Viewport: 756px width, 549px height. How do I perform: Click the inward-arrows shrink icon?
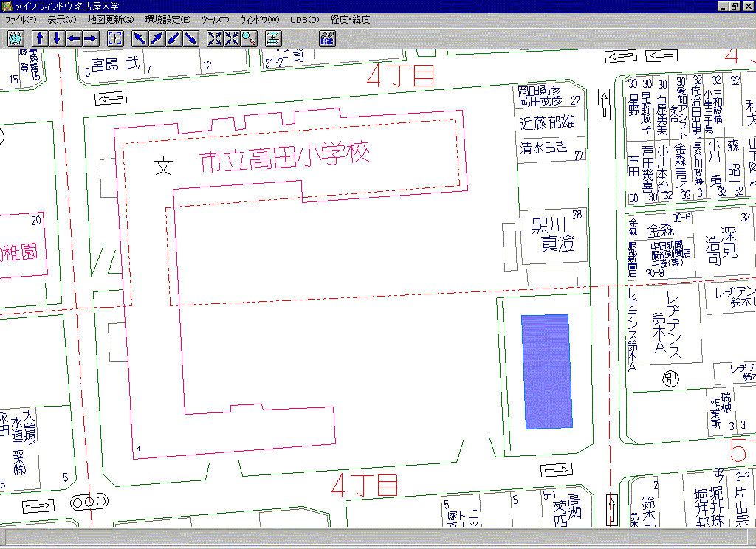pyautogui.click(x=232, y=38)
